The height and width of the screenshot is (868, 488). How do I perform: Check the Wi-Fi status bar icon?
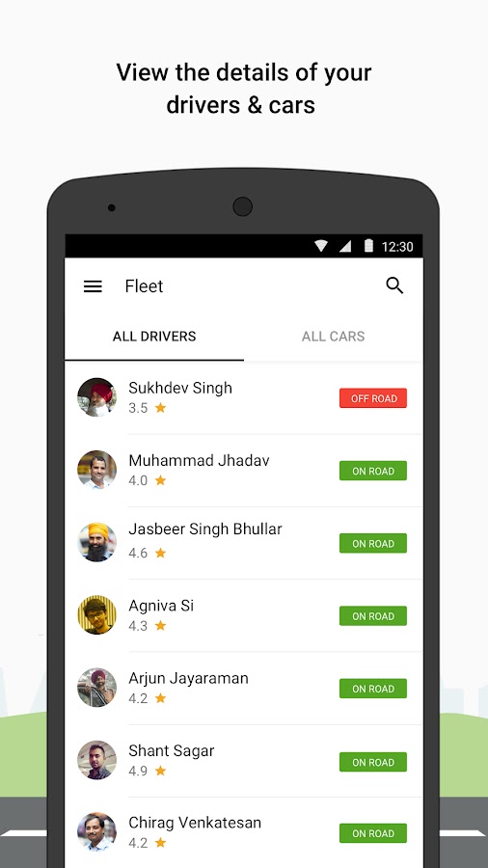[x=321, y=246]
